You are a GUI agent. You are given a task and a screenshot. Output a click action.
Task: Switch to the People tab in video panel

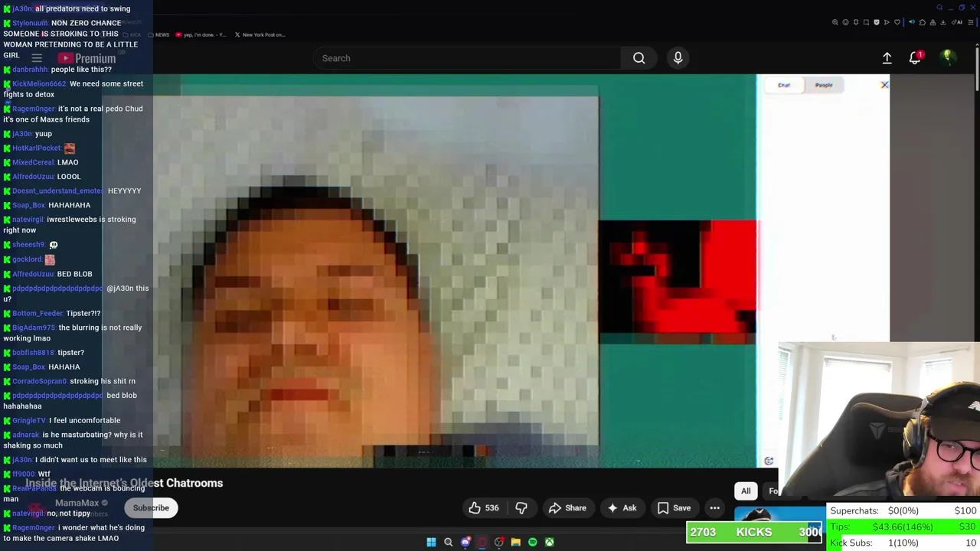tap(824, 85)
